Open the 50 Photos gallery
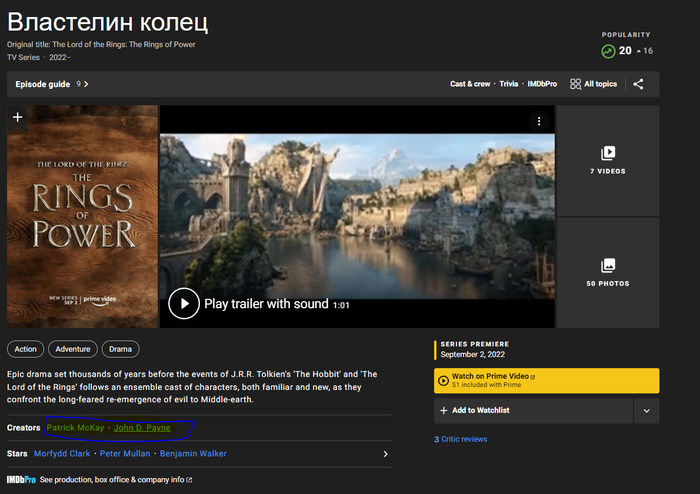This screenshot has height=494, width=700. pyautogui.click(x=608, y=273)
